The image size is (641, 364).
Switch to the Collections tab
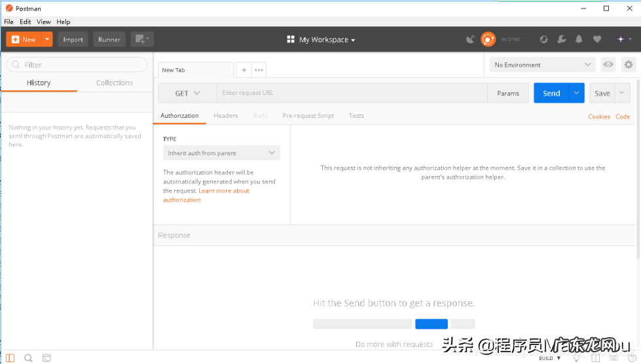pyautogui.click(x=115, y=82)
